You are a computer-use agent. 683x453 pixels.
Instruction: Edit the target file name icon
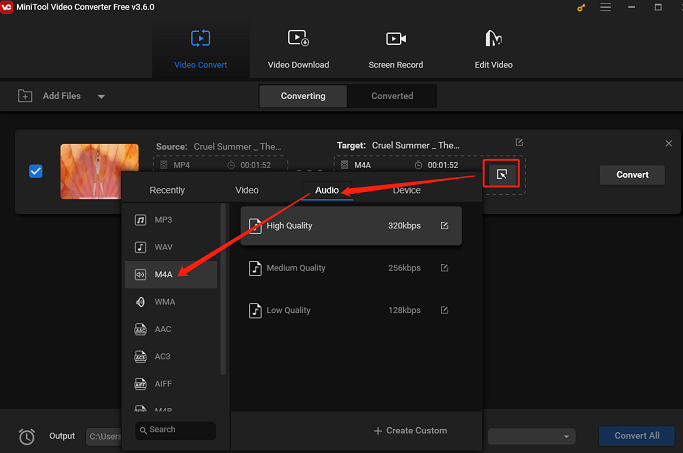click(x=519, y=142)
